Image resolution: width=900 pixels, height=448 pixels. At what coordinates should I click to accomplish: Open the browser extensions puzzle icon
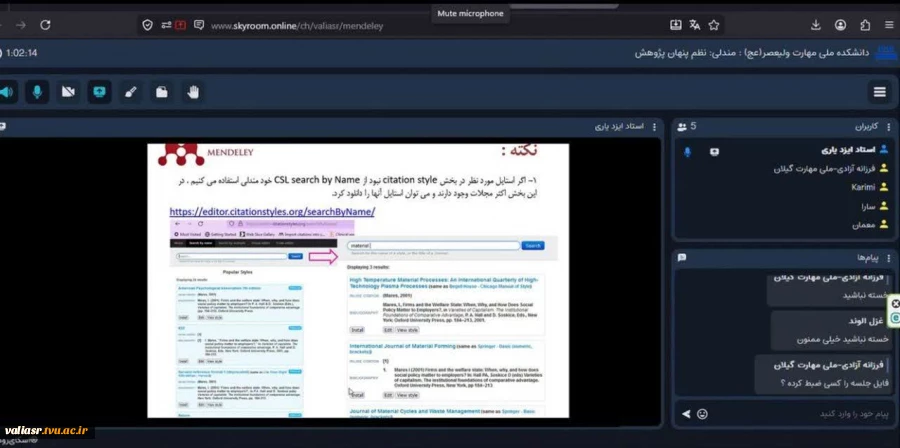coord(865,25)
